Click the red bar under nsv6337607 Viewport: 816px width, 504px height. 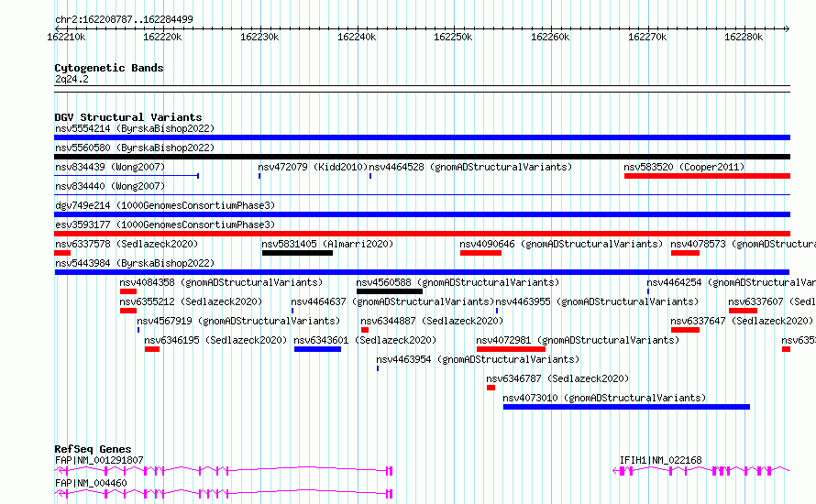[743, 311]
